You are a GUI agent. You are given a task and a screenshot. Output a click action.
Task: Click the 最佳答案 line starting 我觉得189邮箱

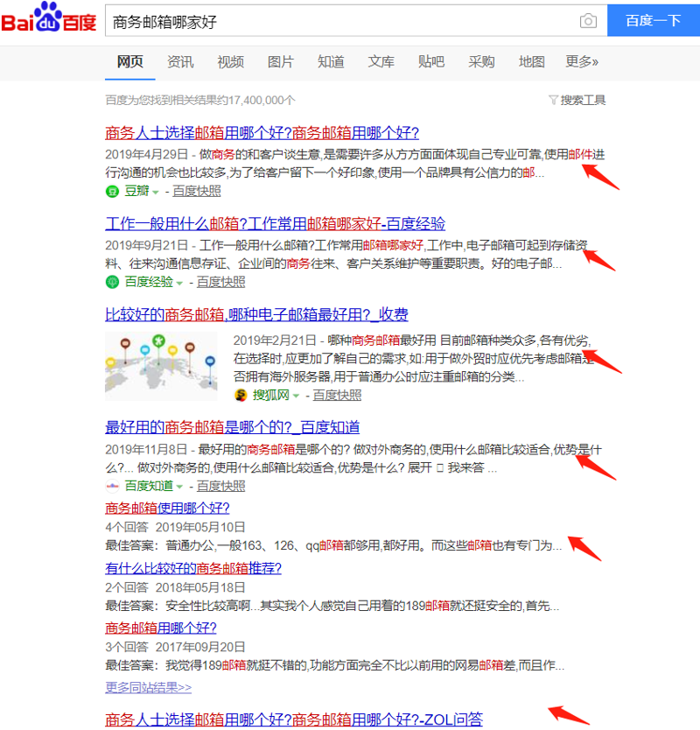coord(334,666)
